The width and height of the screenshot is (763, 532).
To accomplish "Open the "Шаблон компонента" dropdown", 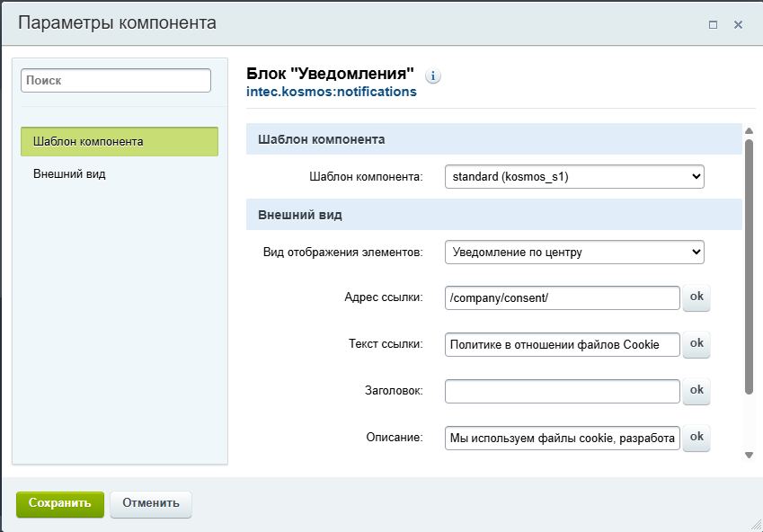I will point(574,177).
